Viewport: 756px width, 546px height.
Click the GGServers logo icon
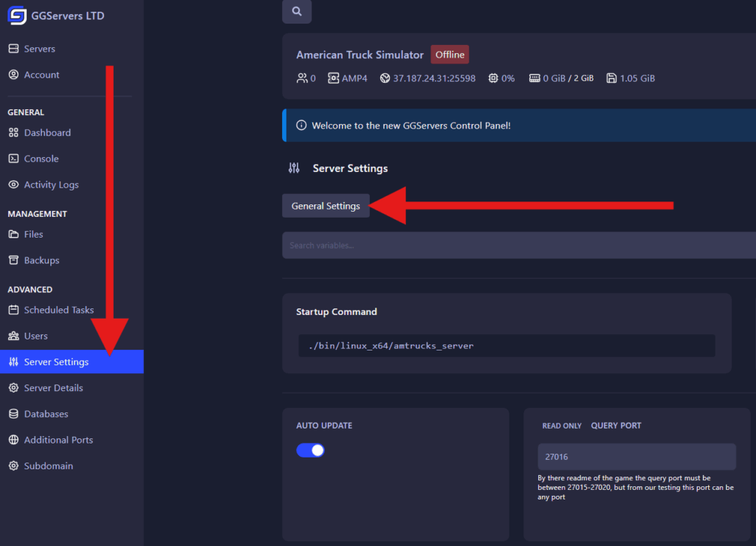16,15
